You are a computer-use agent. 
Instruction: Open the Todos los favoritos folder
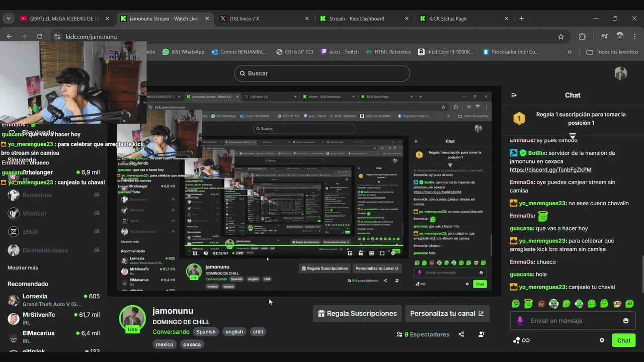[612, 52]
